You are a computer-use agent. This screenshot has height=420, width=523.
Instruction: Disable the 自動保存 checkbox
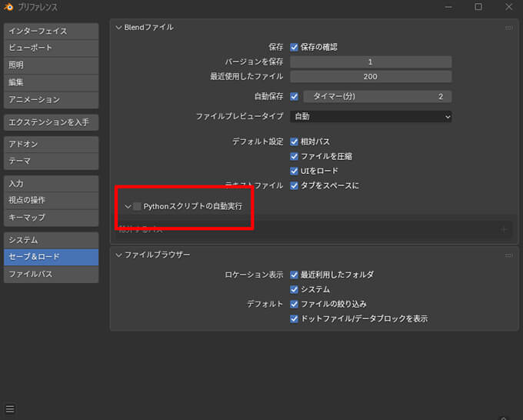294,97
